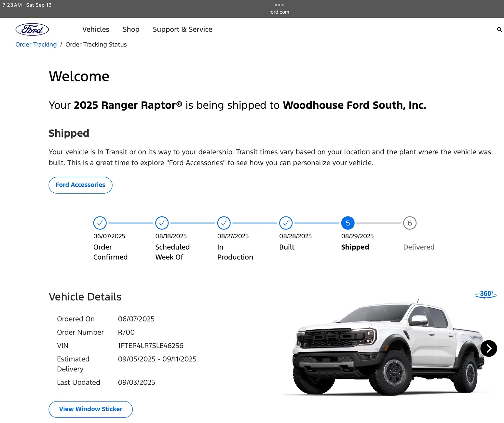
Task: Click estimated delivery range 09/05/2025 - 09/11/2025
Action: pyautogui.click(x=157, y=359)
